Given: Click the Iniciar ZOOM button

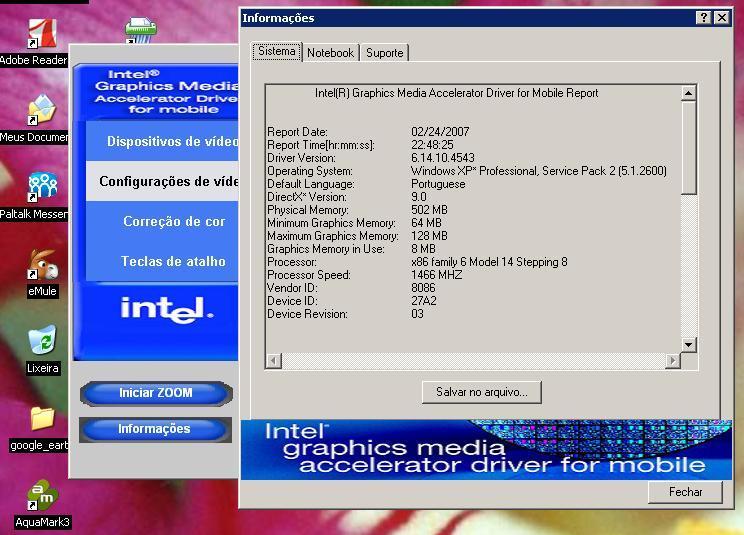Looking at the screenshot, I should pos(155,393).
